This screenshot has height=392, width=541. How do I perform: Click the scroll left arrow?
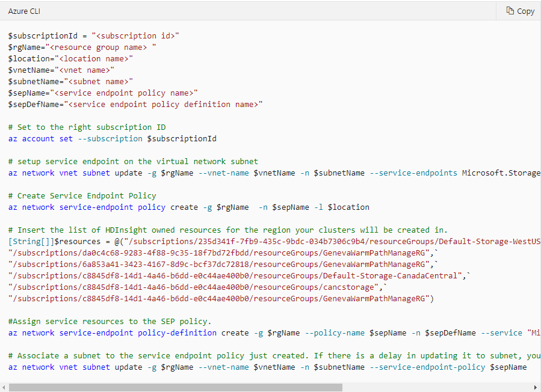tap(4, 388)
